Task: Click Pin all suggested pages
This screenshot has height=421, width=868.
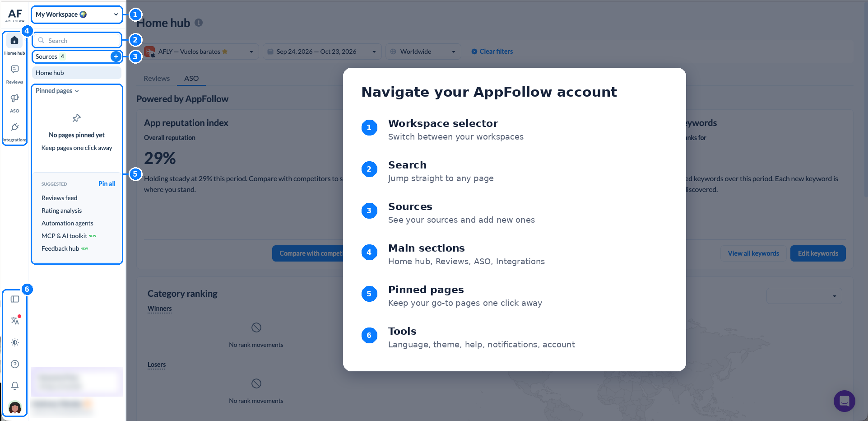Action: 107,184
